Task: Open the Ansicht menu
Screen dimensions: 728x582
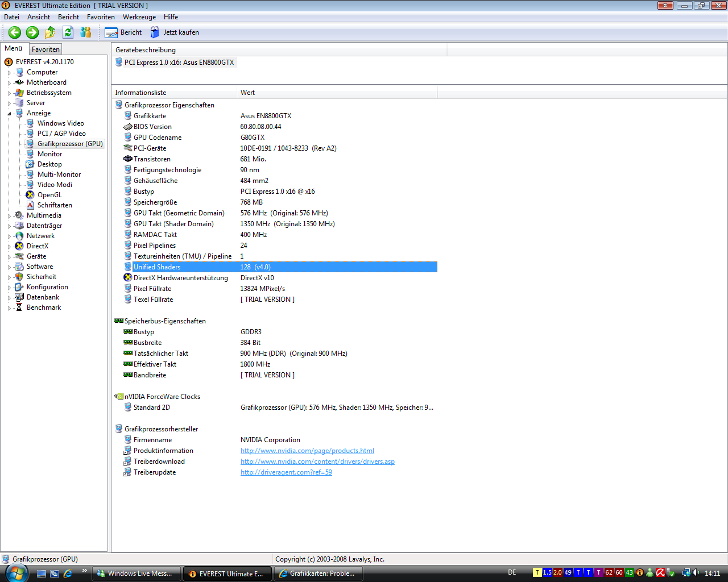Action: tap(39, 17)
